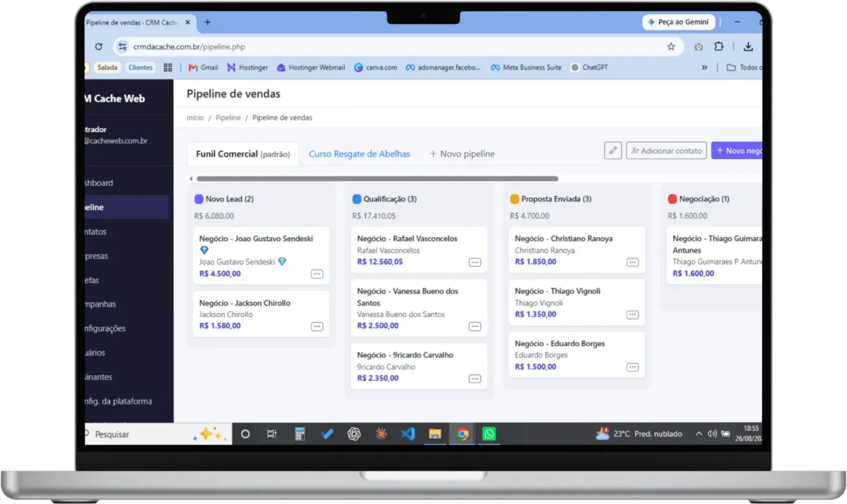This screenshot has height=504, width=847.
Task: Open the Gmail bookmark
Action: (203, 67)
